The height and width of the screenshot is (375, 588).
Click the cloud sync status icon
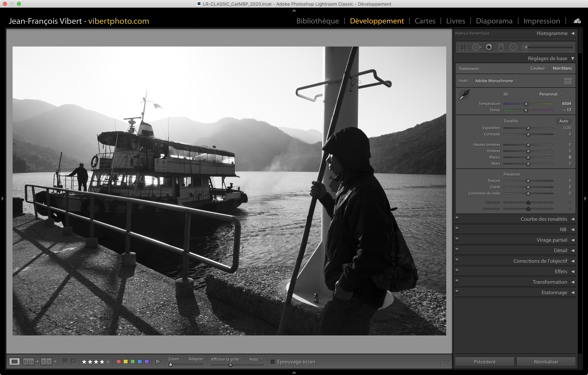coord(577,21)
